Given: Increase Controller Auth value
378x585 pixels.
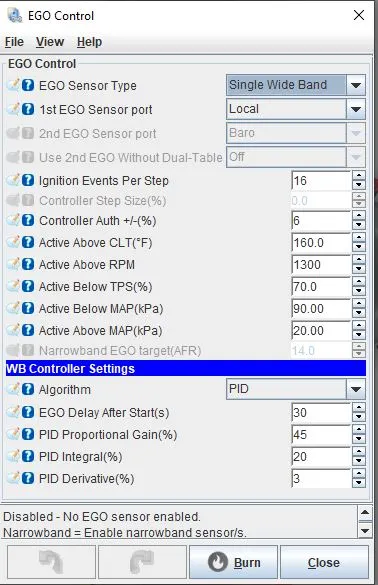Looking at the screenshot, I should click(359, 216).
